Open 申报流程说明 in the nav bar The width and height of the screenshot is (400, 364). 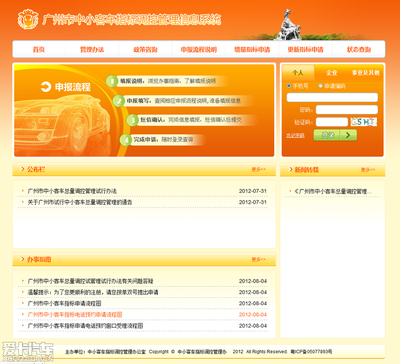coord(199,49)
